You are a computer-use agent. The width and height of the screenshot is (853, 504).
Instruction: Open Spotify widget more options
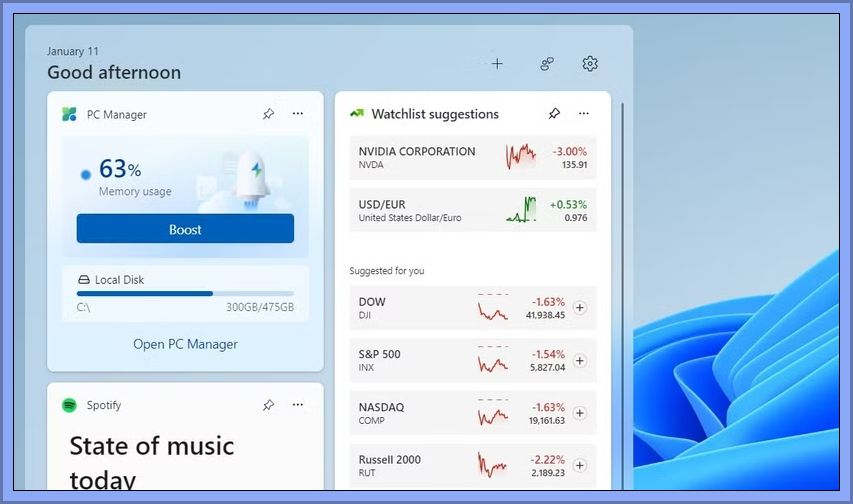pos(298,405)
